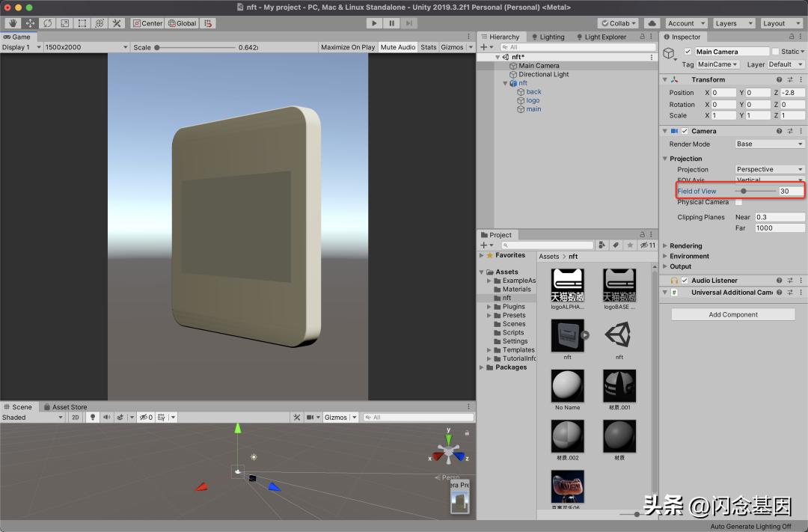Screen dimensions: 808x532
Task: Click the cloud services icon
Action: [x=651, y=23]
